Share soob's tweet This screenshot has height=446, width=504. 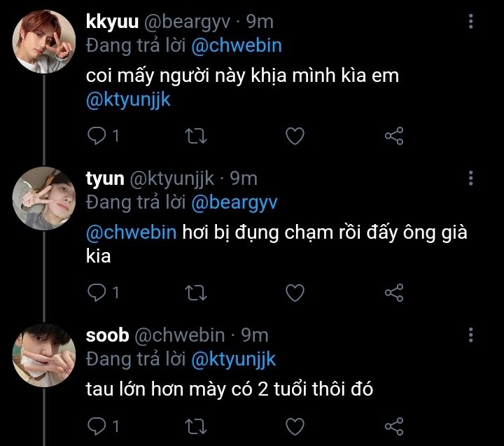click(x=395, y=425)
